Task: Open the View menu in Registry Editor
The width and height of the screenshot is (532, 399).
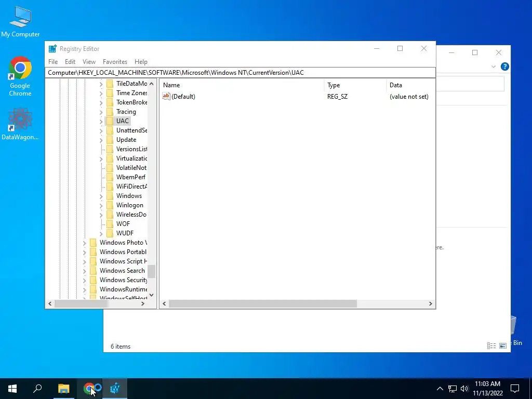Action: click(x=89, y=62)
